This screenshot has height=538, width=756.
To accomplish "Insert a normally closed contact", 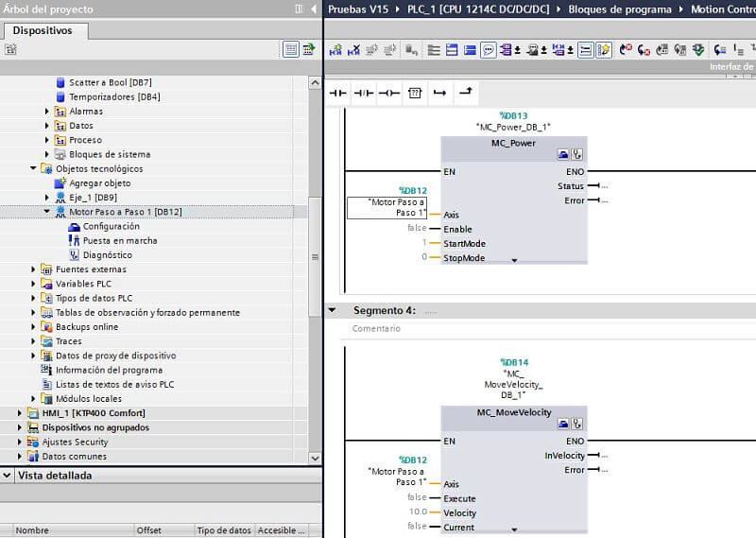I will [363, 93].
